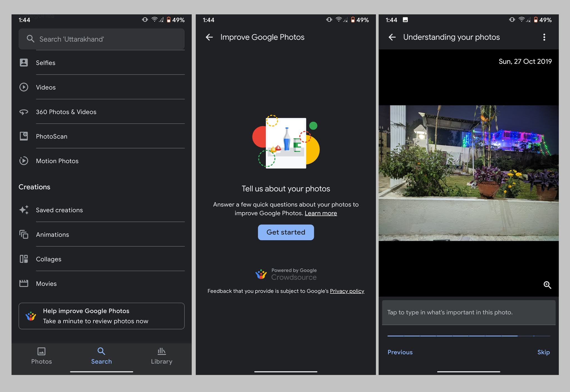This screenshot has height=392, width=570.
Task: Open the PhotoScan icon
Action: (24, 136)
